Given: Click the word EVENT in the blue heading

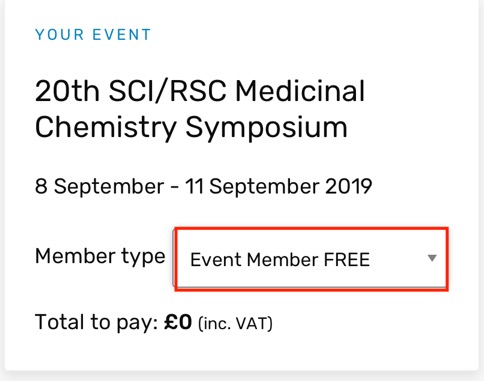Looking at the screenshot, I should (x=122, y=35).
